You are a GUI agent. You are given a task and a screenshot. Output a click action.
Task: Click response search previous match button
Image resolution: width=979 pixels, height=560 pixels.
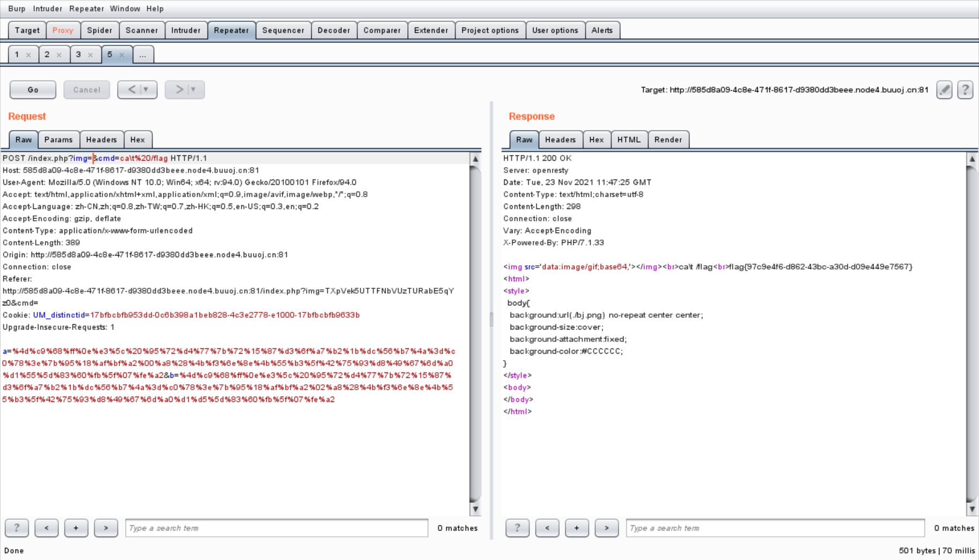[547, 528]
